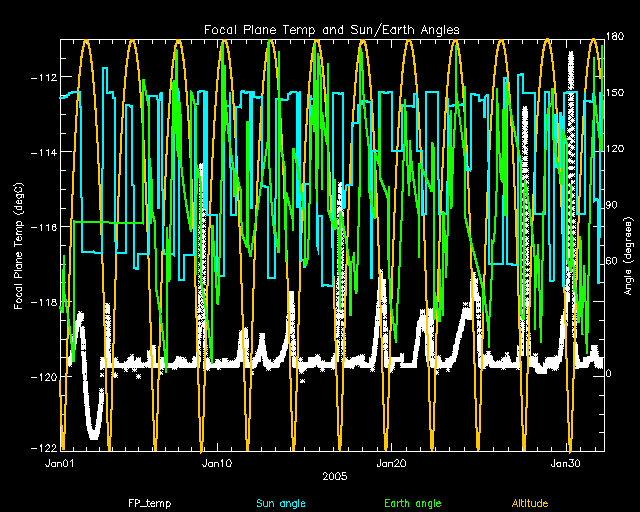Click the Jan10 x-axis tick label
Screen dimensions: 640x512
click(x=217, y=463)
